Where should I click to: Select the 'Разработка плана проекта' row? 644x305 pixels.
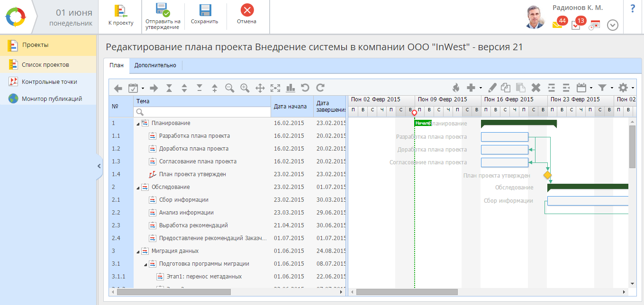point(228,136)
